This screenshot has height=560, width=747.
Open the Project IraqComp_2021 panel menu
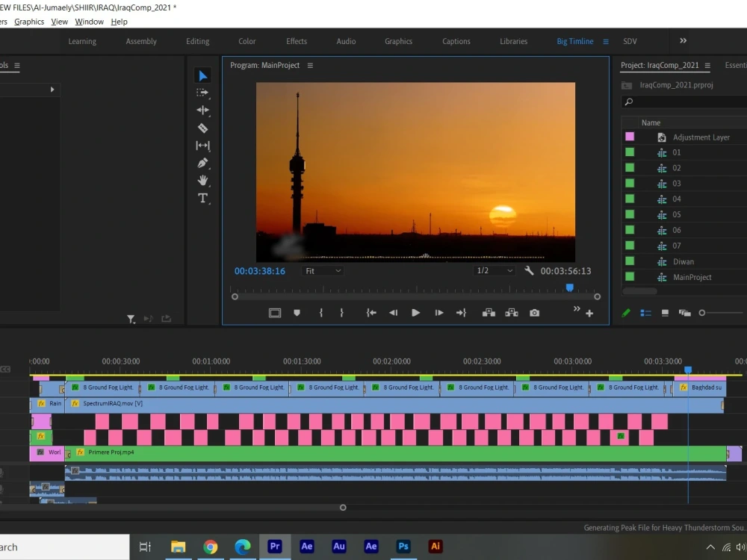(707, 65)
